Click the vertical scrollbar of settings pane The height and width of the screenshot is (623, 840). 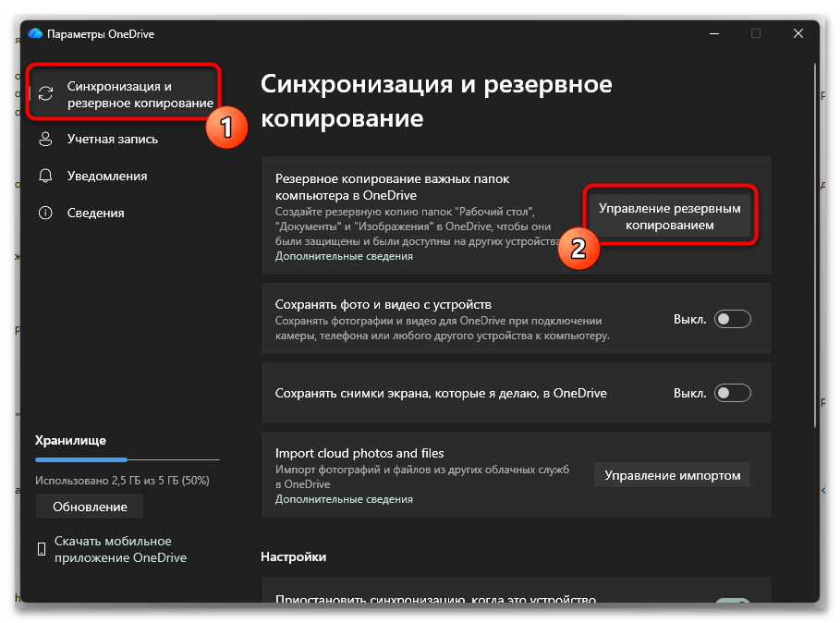click(815, 245)
